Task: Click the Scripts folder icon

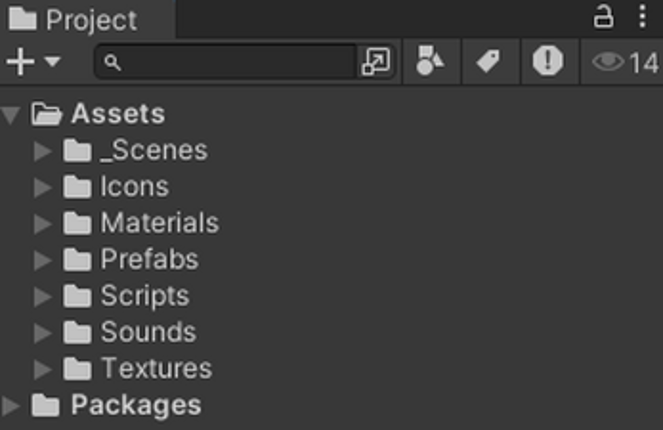Action: [x=77, y=296]
